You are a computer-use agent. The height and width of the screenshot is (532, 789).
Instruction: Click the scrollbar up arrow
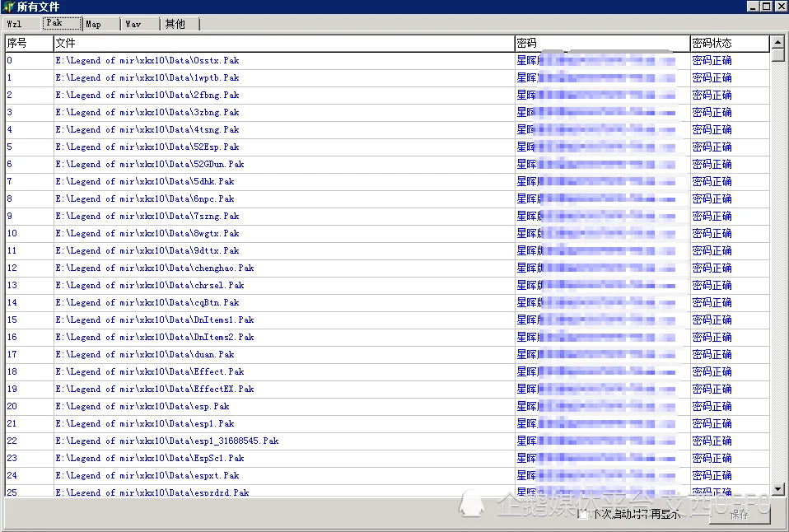click(777, 42)
